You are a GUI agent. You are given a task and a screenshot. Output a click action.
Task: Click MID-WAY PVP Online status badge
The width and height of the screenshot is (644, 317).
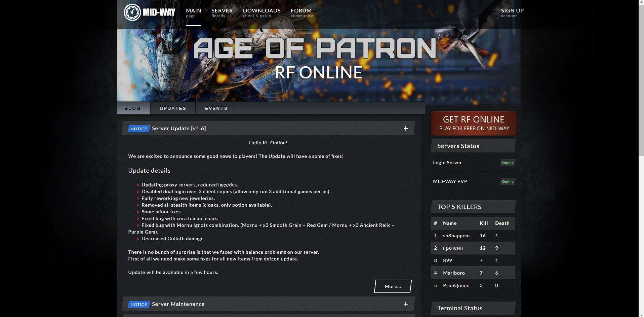[508, 182]
